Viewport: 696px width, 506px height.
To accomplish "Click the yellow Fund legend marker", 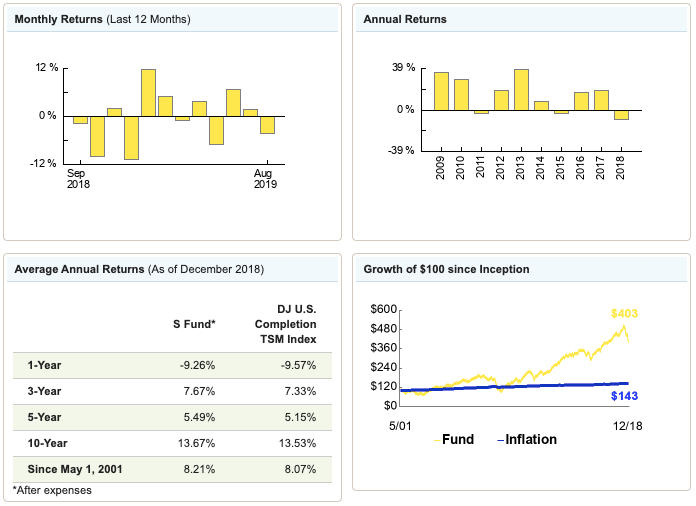I will click(436, 440).
